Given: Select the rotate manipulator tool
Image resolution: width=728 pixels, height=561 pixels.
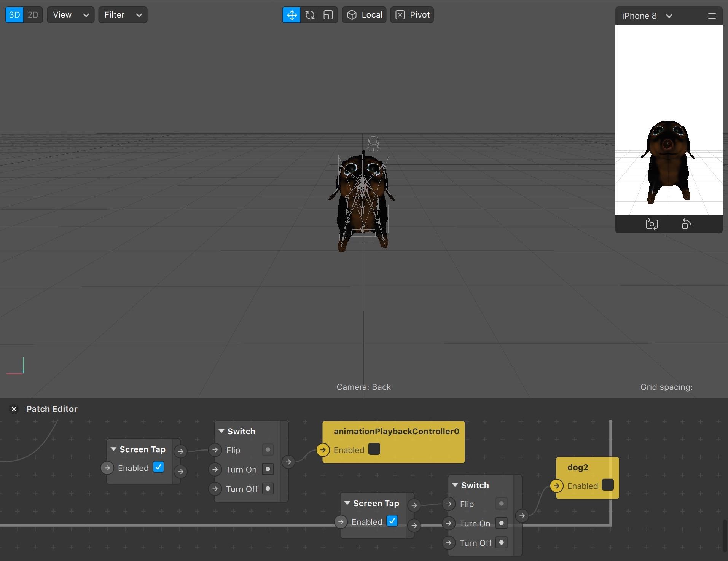Looking at the screenshot, I should (x=310, y=15).
